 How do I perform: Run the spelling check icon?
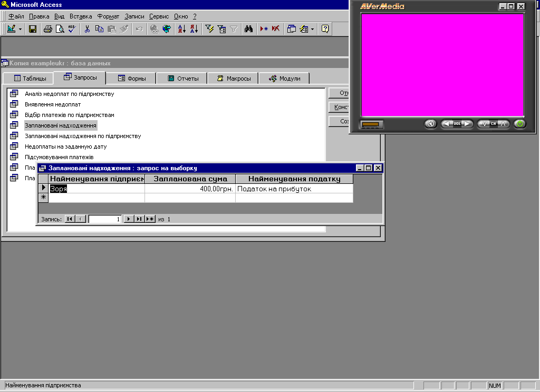pyautogui.click(x=72, y=29)
